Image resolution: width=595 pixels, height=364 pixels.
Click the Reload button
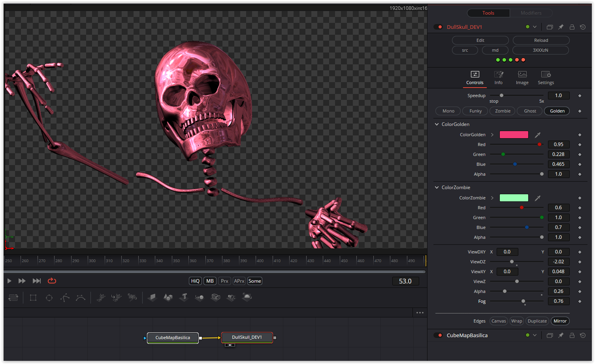[541, 40]
